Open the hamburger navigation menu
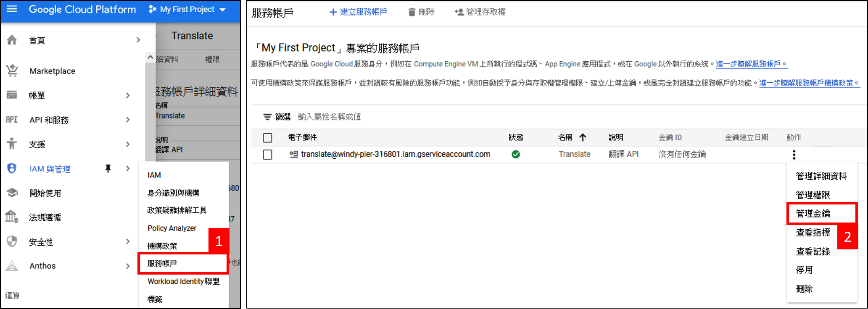Viewport: 868px width, 309px height. pos(12,9)
